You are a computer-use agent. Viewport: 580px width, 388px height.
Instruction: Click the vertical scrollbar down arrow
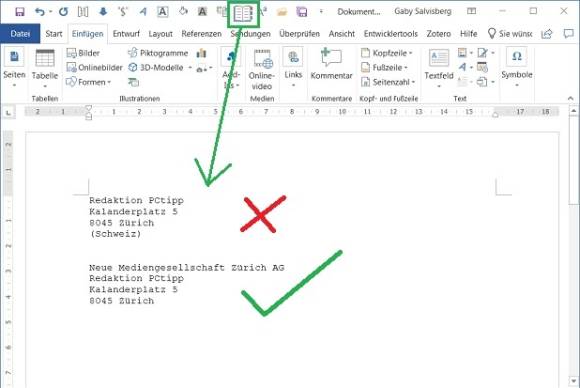point(574,381)
